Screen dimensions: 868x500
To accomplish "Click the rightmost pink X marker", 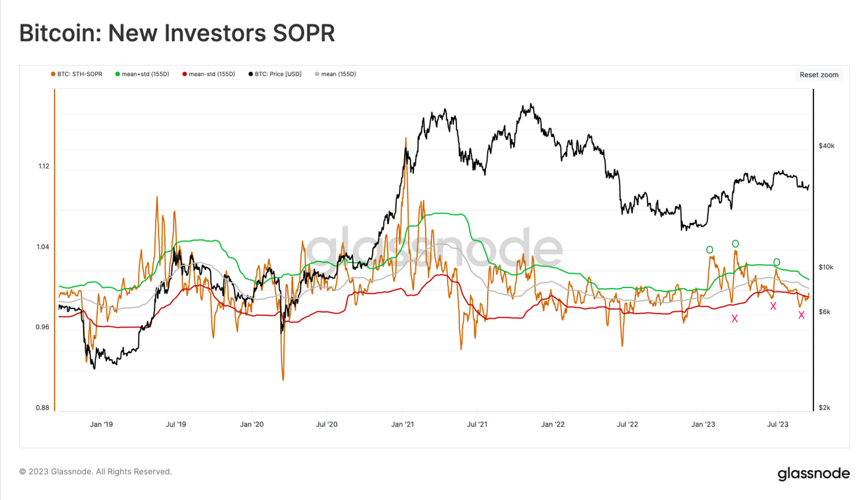I will click(802, 315).
